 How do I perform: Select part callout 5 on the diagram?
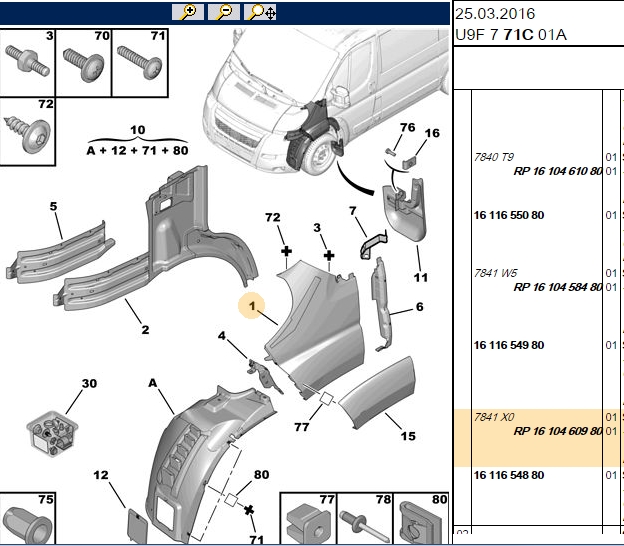pos(53,206)
